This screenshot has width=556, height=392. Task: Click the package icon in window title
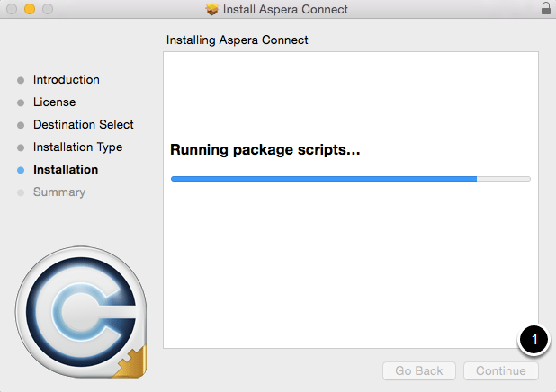(212, 9)
